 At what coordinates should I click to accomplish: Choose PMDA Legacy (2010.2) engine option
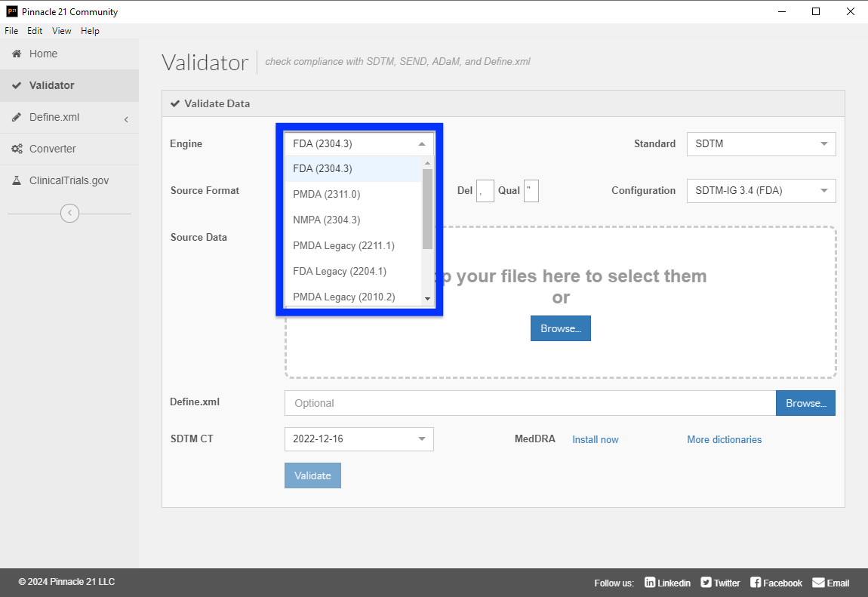pos(353,297)
